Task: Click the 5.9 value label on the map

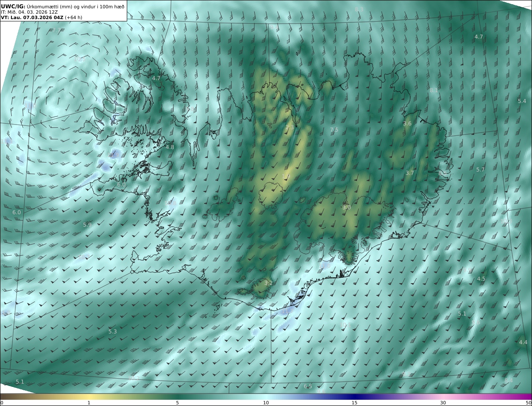Action: click(87, 225)
